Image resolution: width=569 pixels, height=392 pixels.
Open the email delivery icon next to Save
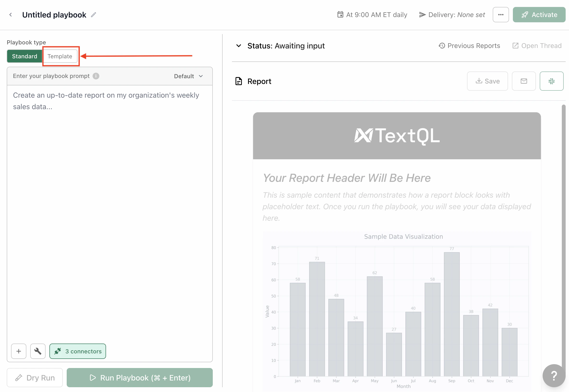[x=524, y=81]
